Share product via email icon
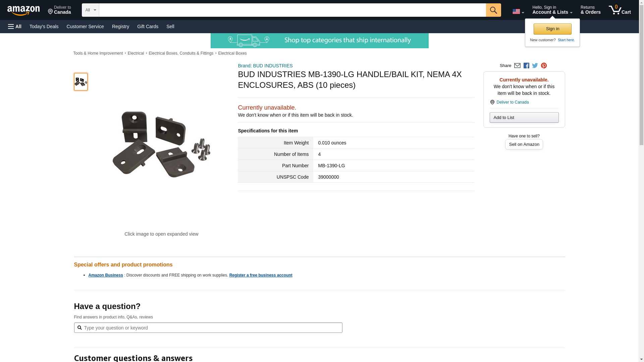Screen dimensions: 644x362 517,66
